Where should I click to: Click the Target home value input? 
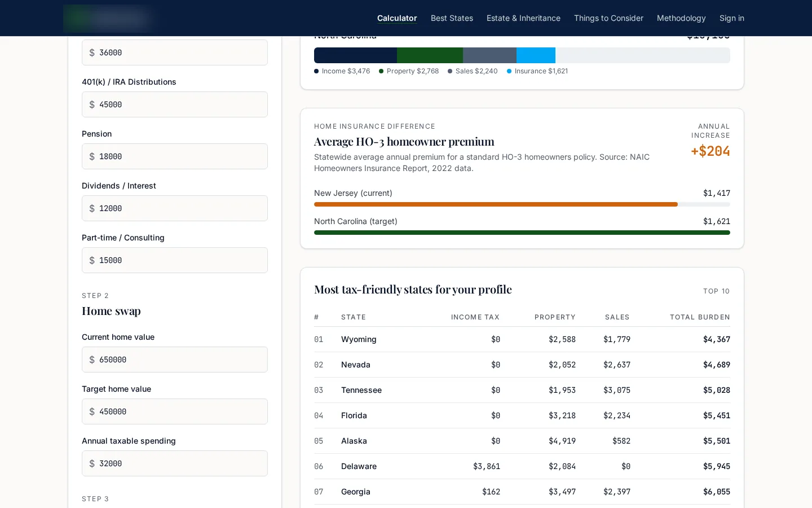coord(175,411)
